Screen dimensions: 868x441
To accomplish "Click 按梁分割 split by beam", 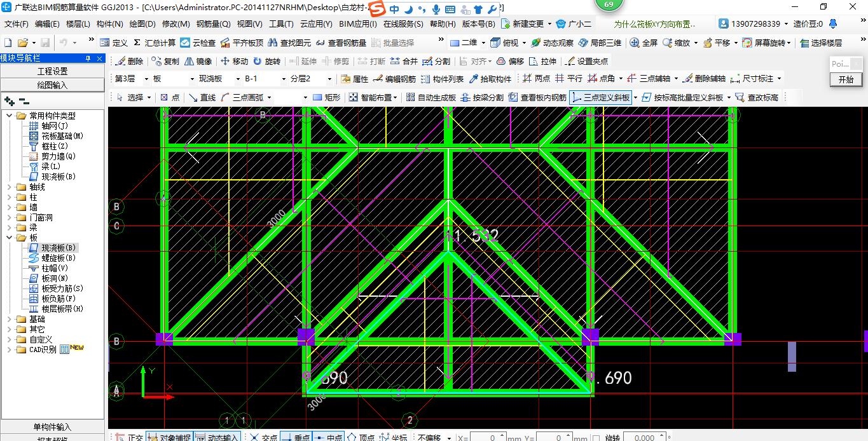I will tap(482, 97).
